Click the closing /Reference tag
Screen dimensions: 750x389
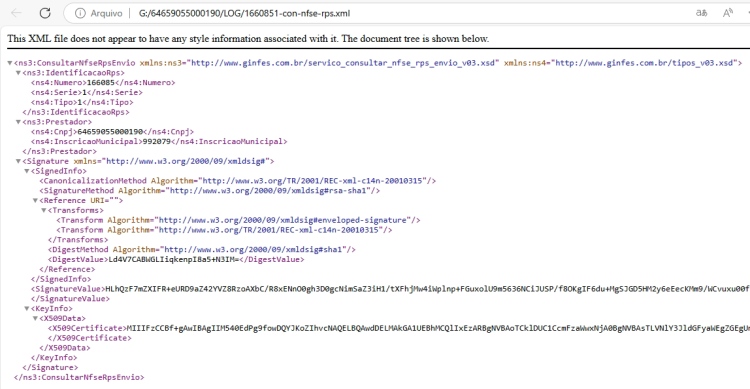[67, 269]
